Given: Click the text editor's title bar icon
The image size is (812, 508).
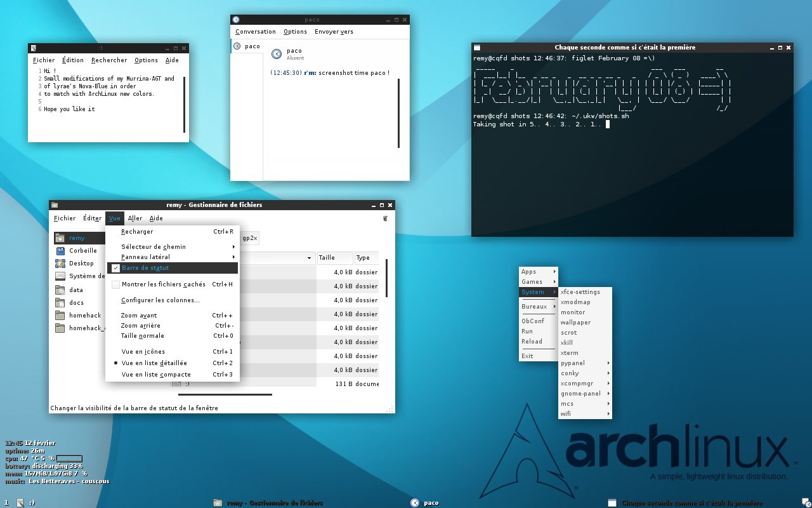Looking at the screenshot, I should (34, 48).
